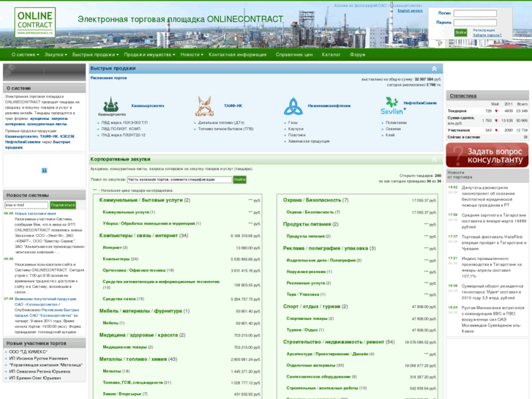Collapse the Корпоративные закупки panel
The image size is (532, 399).
[x=434, y=160]
